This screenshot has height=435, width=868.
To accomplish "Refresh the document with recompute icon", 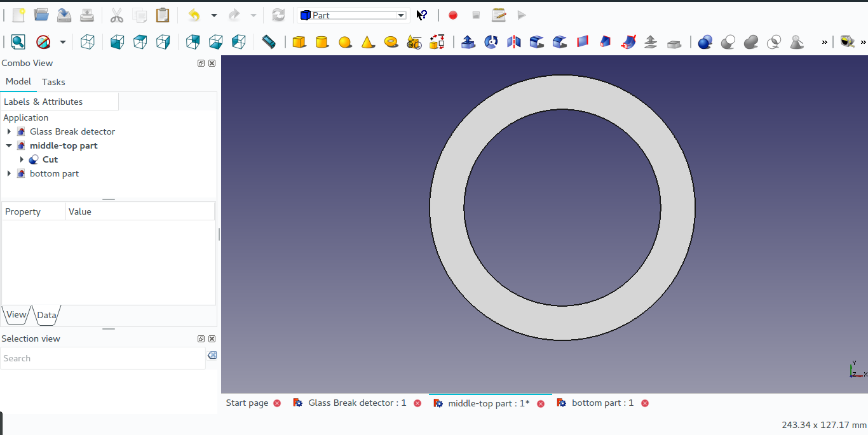I will point(278,15).
